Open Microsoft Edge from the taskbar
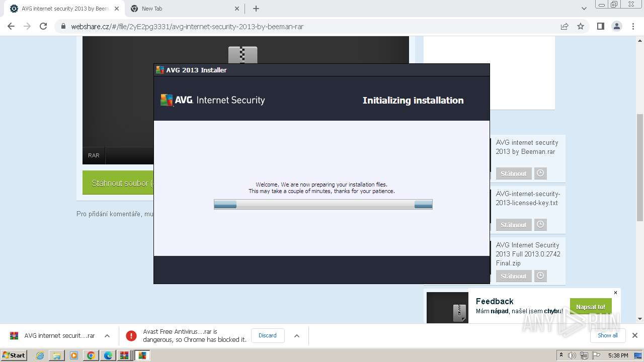This screenshot has height=362, width=644. tap(108, 355)
